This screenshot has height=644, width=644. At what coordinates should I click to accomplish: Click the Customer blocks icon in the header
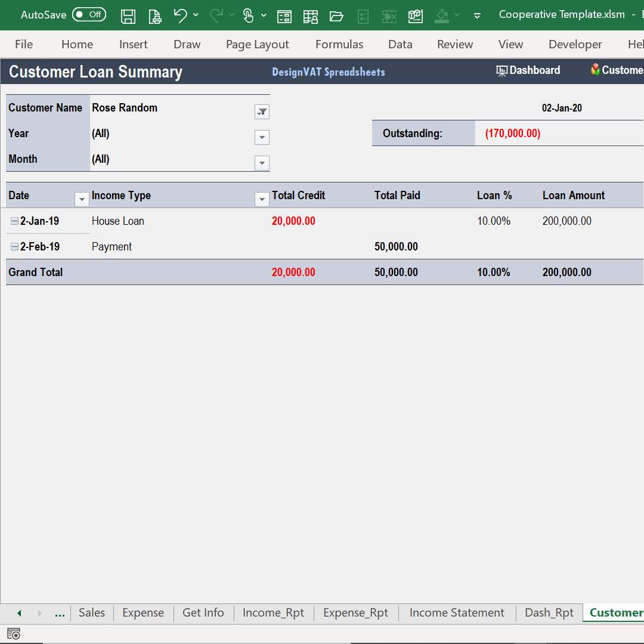click(595, 70)
